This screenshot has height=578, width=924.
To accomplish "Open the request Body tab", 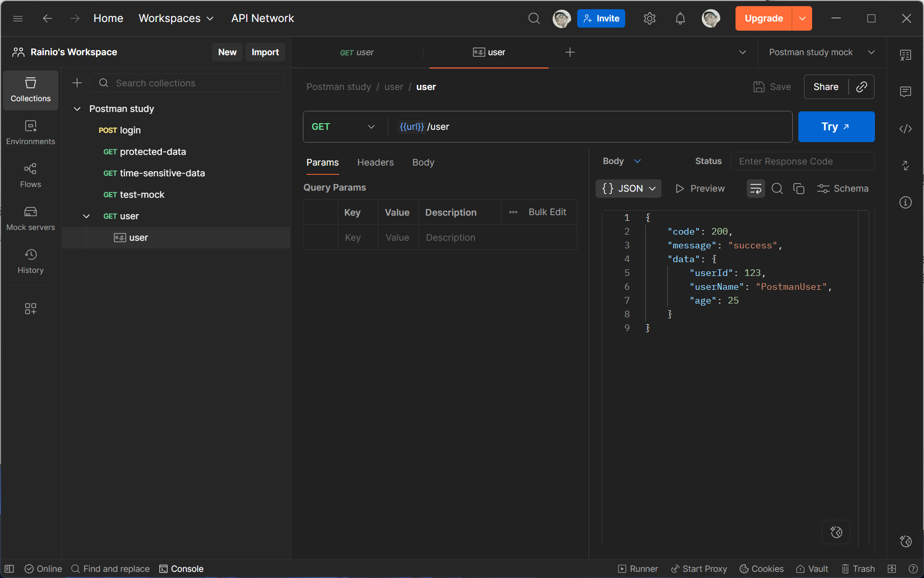I will pos(423,163).
